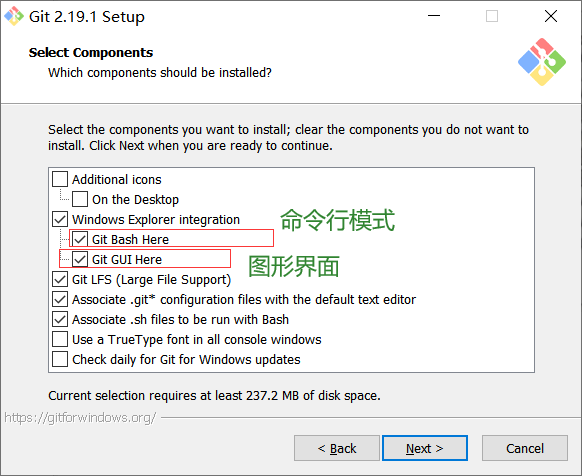The image size is (582, 476).
Task: Select the Git Bash Here label text
Action: 130,239
